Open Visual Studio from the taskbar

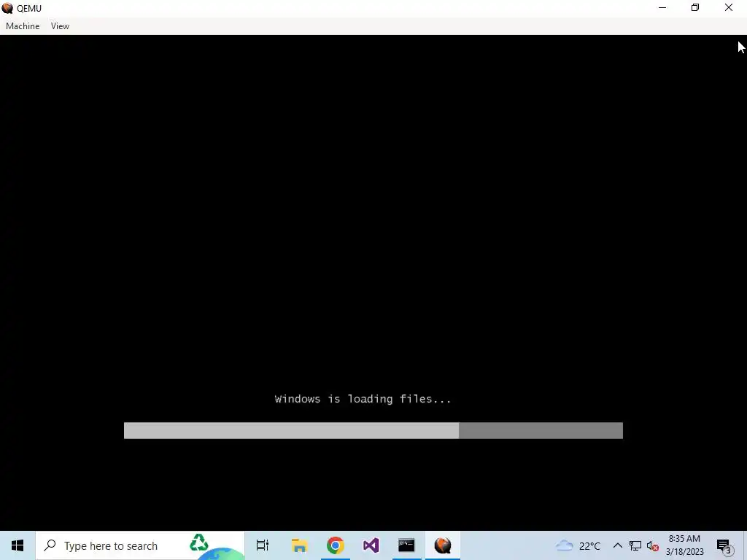coord(371,545)
